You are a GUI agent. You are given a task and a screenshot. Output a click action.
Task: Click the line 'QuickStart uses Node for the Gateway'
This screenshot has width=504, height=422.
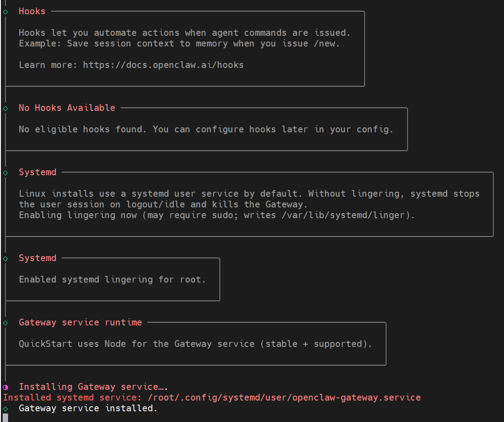click(195, 344)
